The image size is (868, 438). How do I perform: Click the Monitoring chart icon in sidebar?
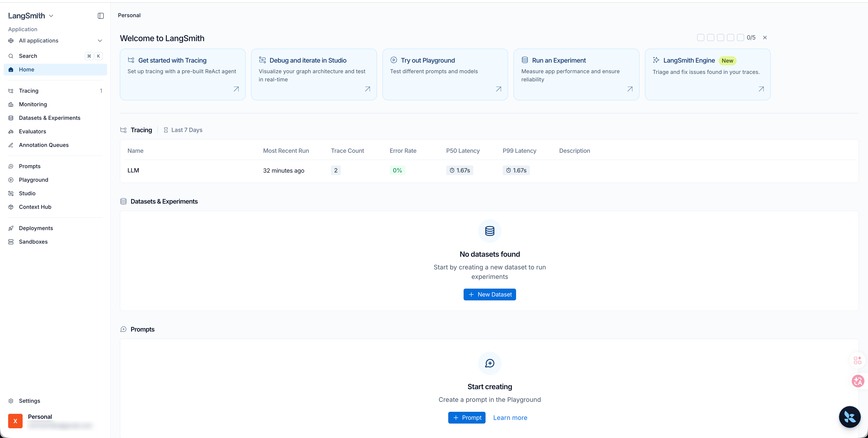pyautogui.click(x=11, y=104)
